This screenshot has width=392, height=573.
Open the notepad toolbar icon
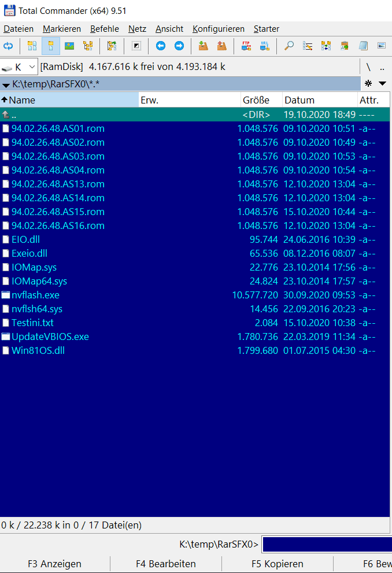363,46
